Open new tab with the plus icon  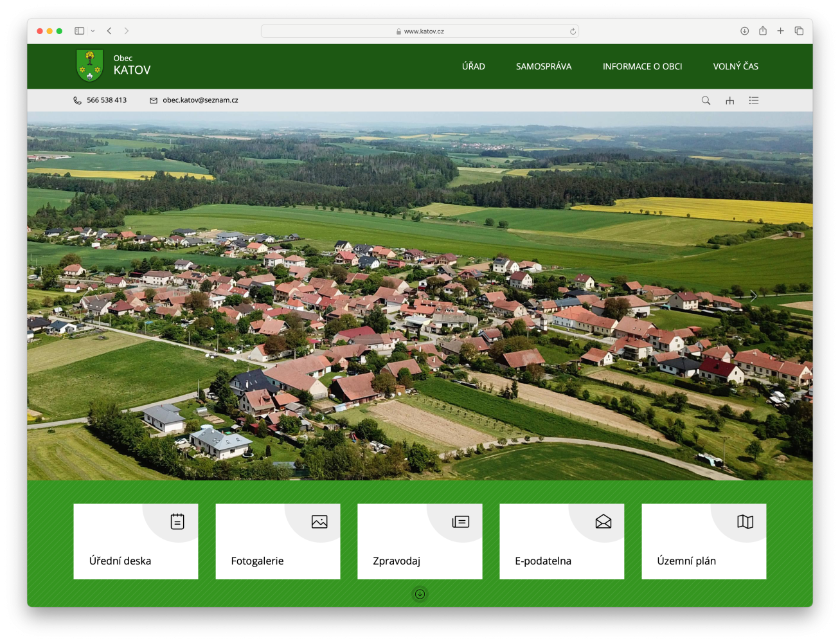pos(780,31)
